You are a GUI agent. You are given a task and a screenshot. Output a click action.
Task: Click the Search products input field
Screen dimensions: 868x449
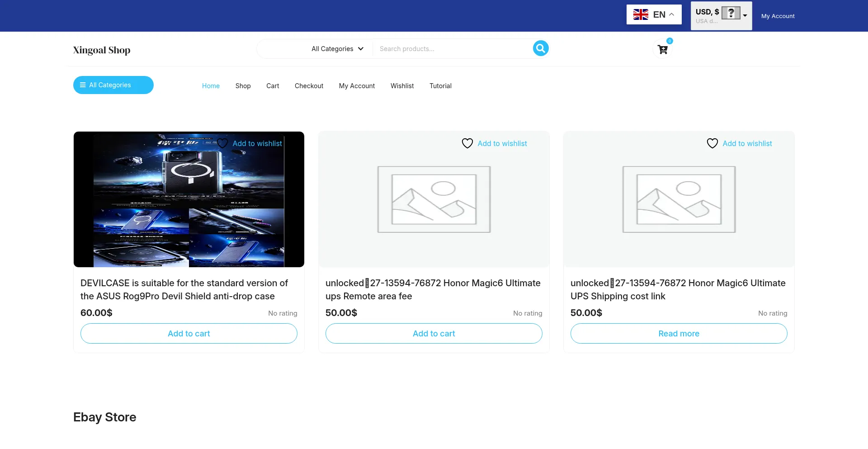[452, 49]
